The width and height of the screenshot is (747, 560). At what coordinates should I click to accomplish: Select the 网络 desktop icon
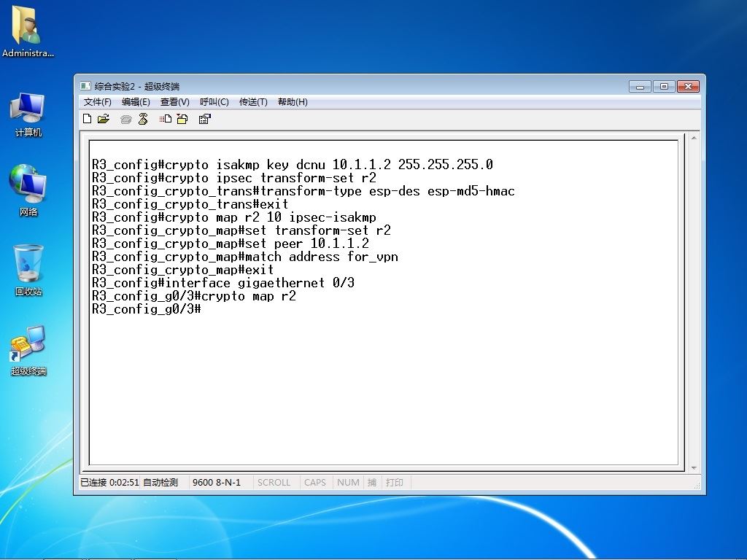(x=28, y=190)
